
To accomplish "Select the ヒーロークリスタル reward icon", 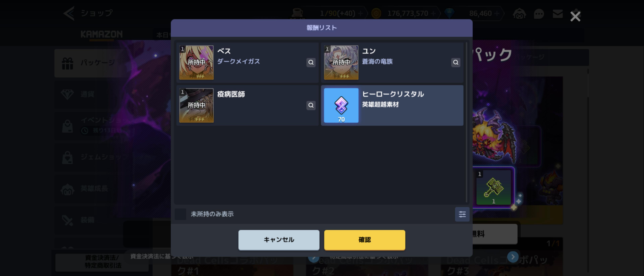I will [x=341, y=105].
